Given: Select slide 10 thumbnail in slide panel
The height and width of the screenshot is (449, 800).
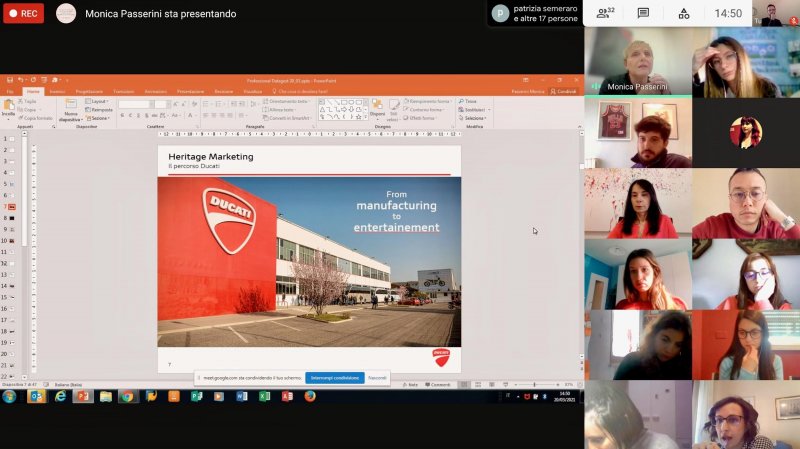Looking at the screenshot, I should tap(11, 240).
